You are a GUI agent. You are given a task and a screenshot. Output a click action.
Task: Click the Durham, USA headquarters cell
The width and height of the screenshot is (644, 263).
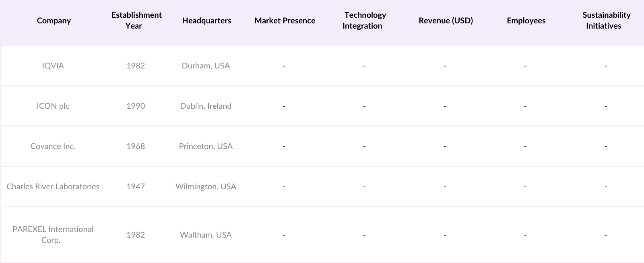(x=206, y=66)
